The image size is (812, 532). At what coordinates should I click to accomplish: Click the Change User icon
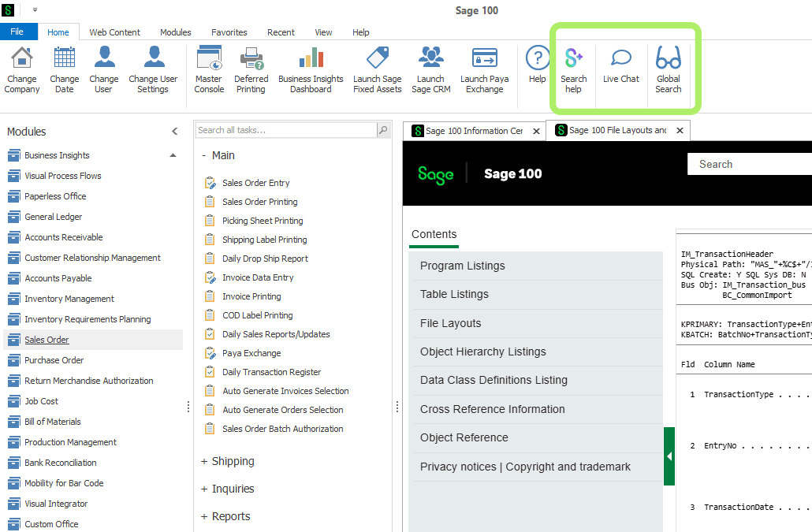pyautogui.click(x=104, y=57)
